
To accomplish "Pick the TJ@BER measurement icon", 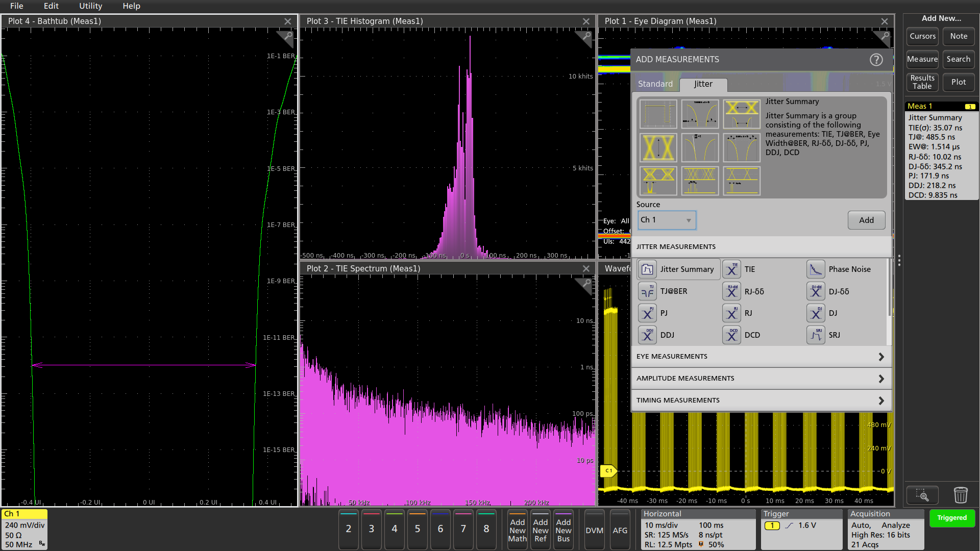I will click(647, 291).
